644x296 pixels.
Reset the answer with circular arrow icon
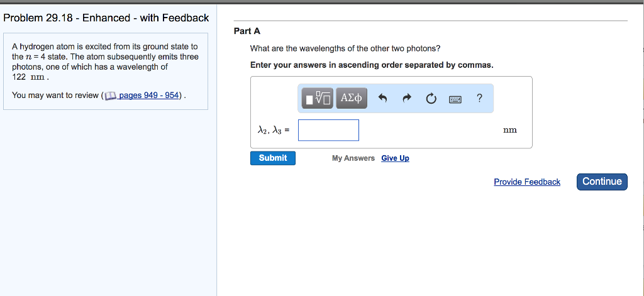(x=431, y=98)
